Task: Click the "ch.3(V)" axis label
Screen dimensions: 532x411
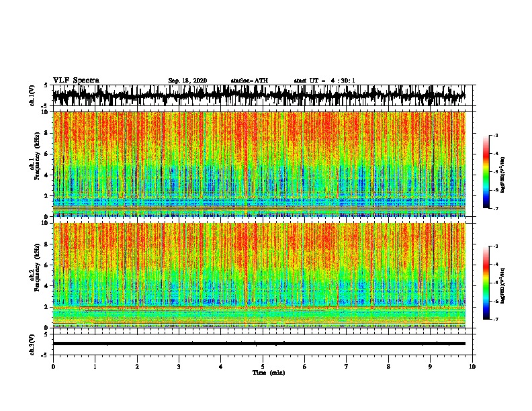Action: tap(32, 345)
